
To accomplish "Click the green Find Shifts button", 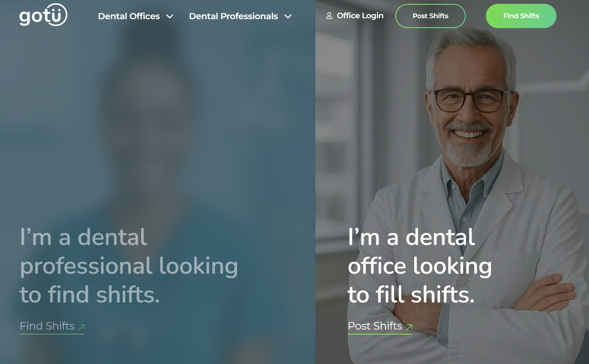I will click(521, 16).
